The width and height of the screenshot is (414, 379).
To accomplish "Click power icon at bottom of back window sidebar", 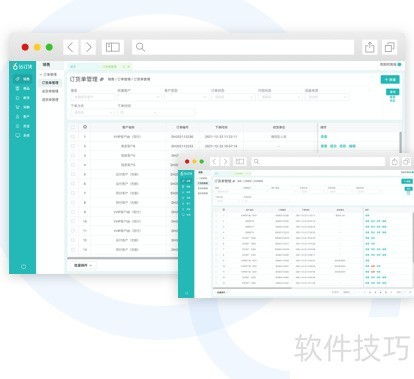I will 23,267.
